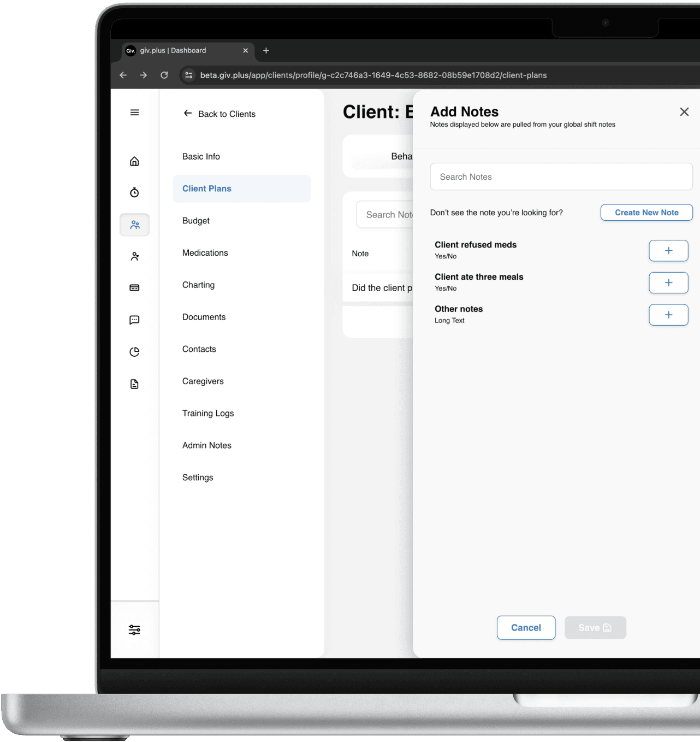700x742 pixels.
Task: Open the billing card icon
Action: coord(134,287)
